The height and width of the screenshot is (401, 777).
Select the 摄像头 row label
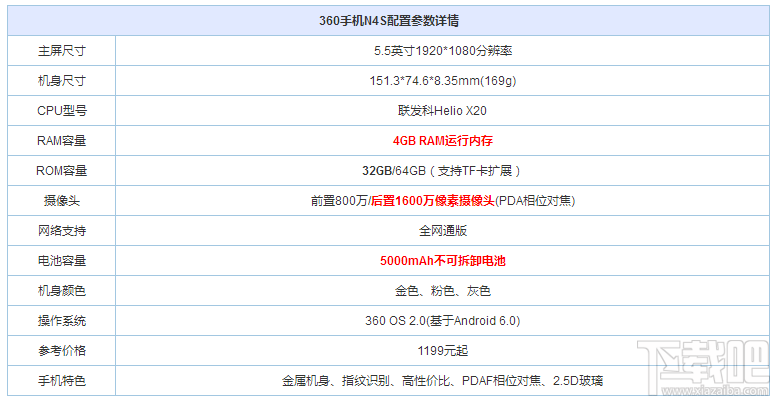61,201
